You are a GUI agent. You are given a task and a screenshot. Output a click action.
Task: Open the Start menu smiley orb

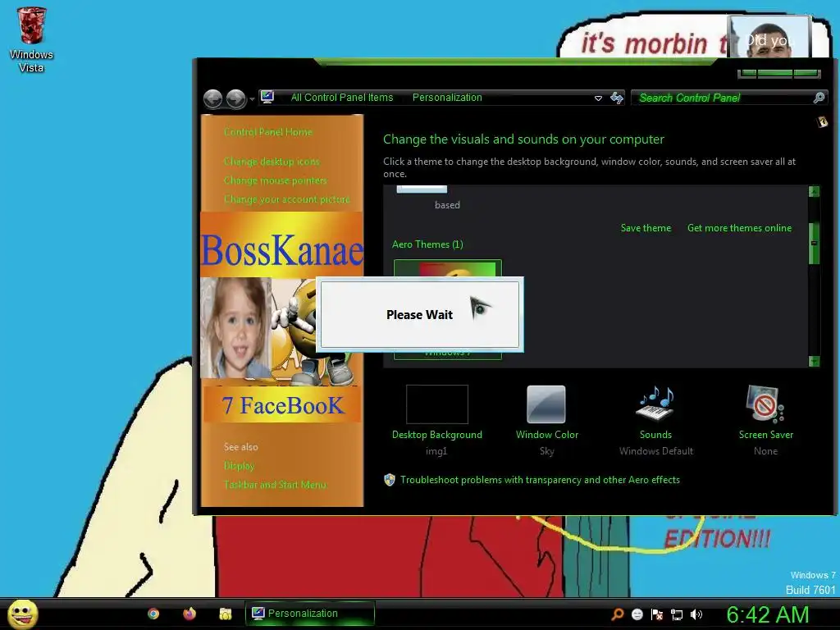[x=22, y=614]
